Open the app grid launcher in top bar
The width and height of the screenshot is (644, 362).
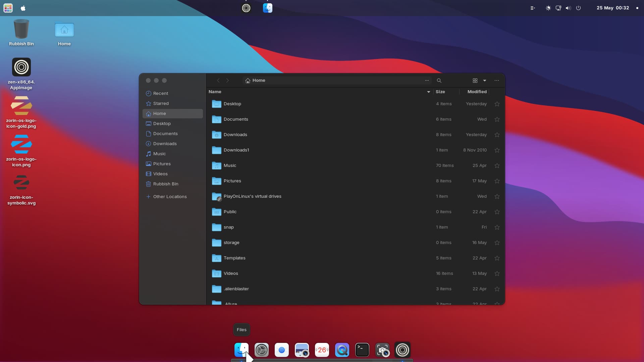click(x=8, y=8)
